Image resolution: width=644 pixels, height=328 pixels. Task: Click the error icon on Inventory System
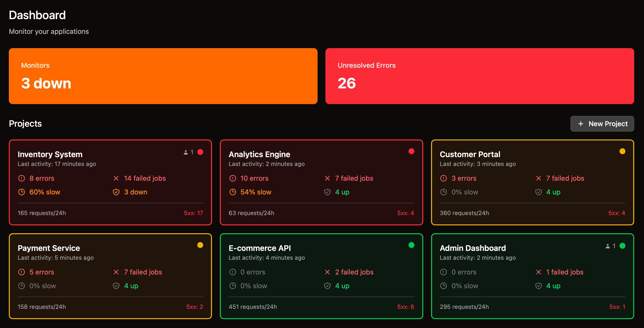[x=22, y=178]
